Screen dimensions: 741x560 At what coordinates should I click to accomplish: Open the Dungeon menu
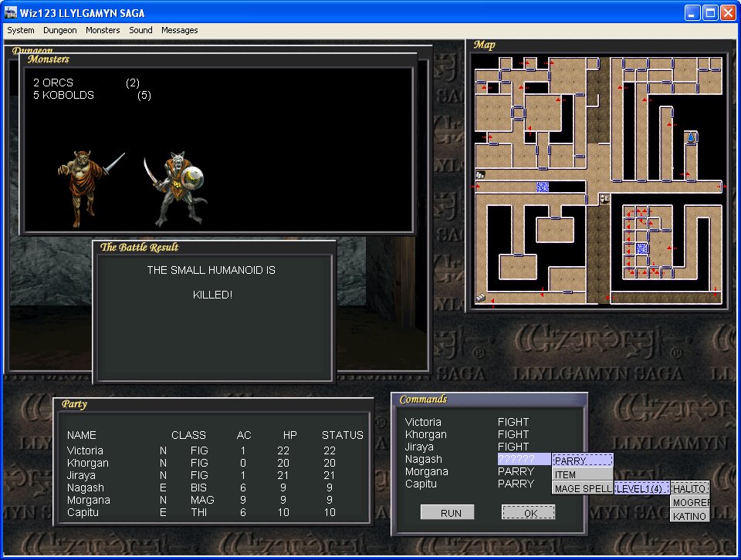(x=60, y=30)
